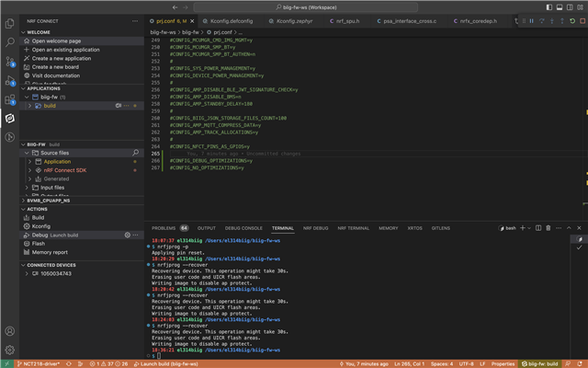588x368 pixels.
Task: Open NRF Connect panel more actions
Action: (x=135, y=21)
